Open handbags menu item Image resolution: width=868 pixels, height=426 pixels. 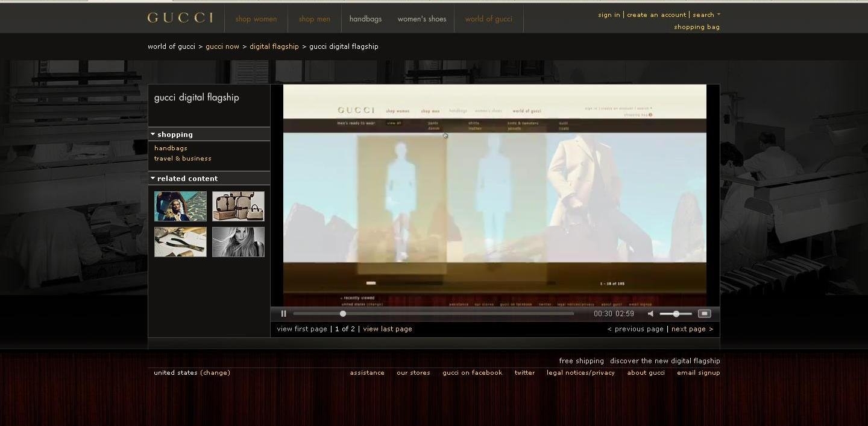tap(365, 19)
